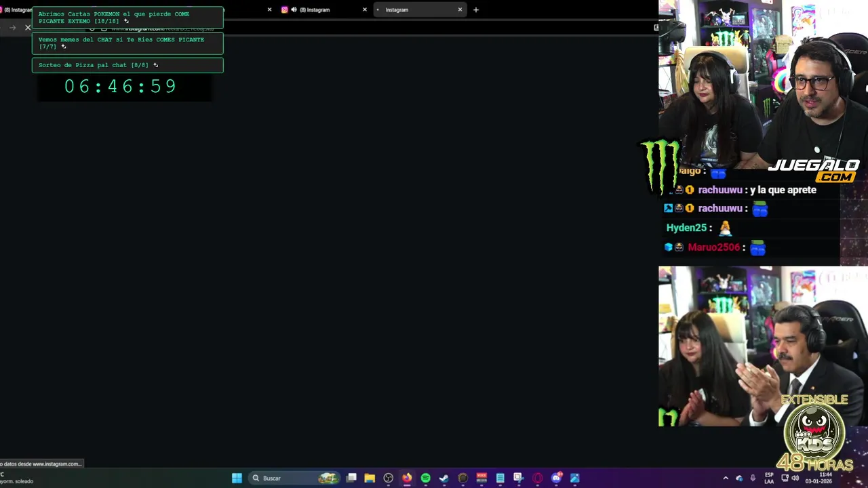This screenshot has height=488, width=868.
Task: Open Steam from the taskbar
Action: 444,478
